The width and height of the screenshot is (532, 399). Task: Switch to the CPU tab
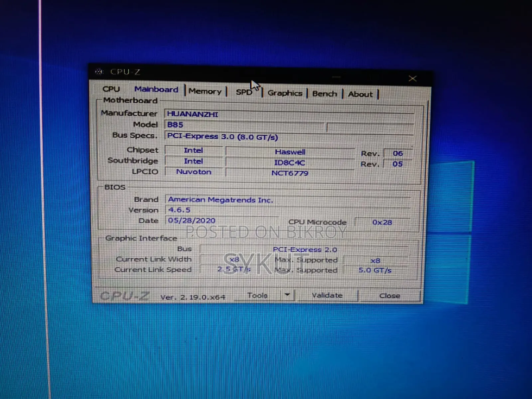111,89
